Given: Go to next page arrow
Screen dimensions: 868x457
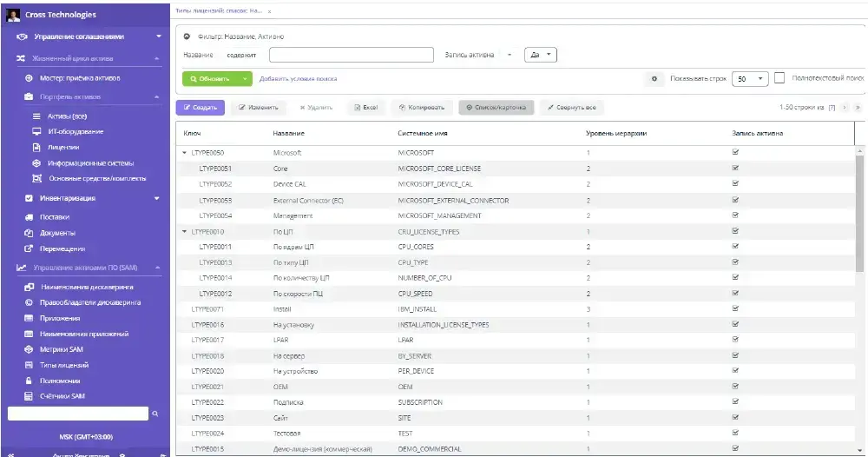Looking at the screenshot, I should tap(845, 108).
